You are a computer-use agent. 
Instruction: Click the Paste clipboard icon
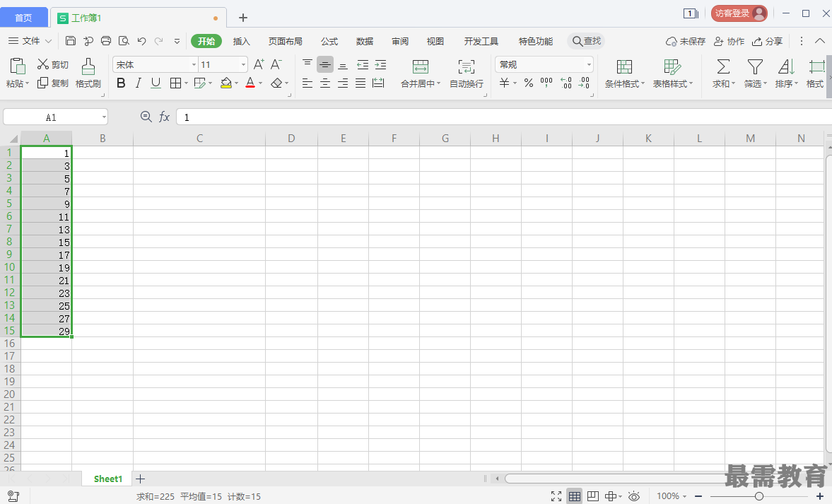point(18,66)
